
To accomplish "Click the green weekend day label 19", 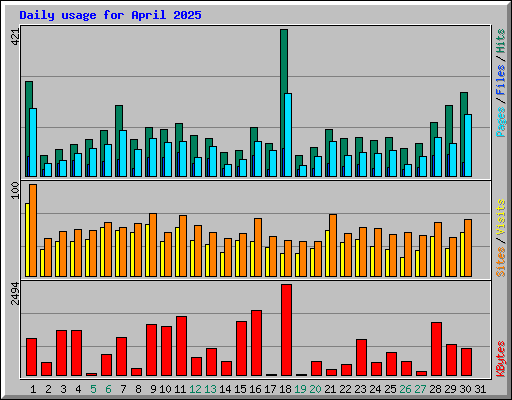I will pyautogui.click(x=300, y=389).
